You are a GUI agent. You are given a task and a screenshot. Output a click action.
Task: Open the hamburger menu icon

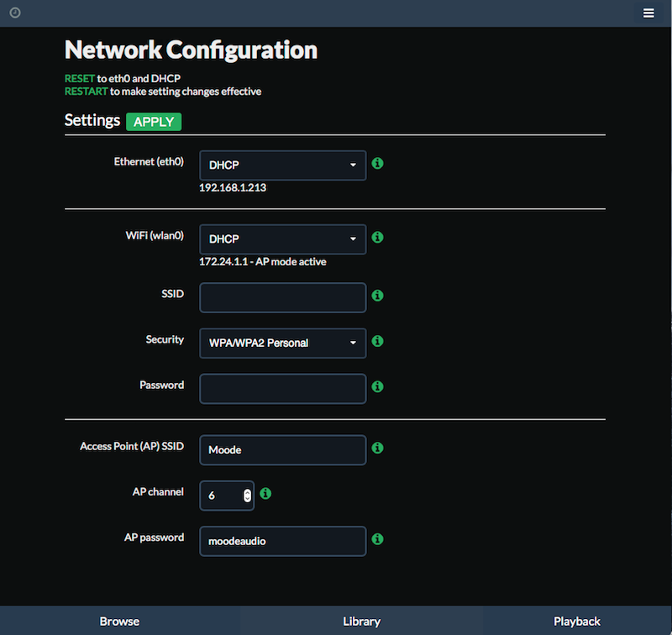point(648,13)
